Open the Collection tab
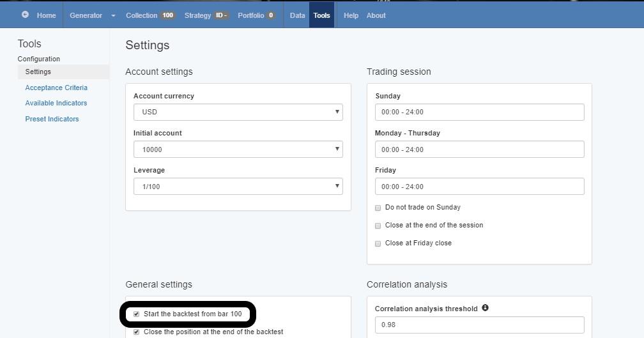 pos(141,15)
